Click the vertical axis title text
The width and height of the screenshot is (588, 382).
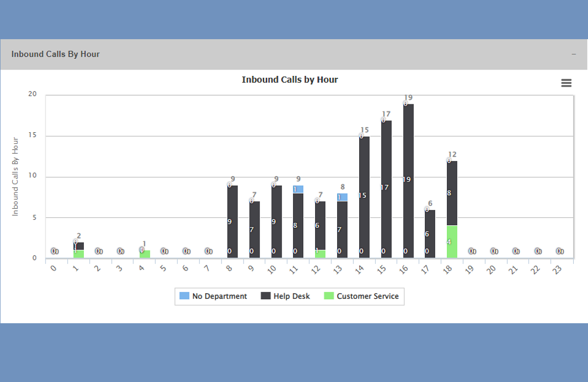point(15,176)
